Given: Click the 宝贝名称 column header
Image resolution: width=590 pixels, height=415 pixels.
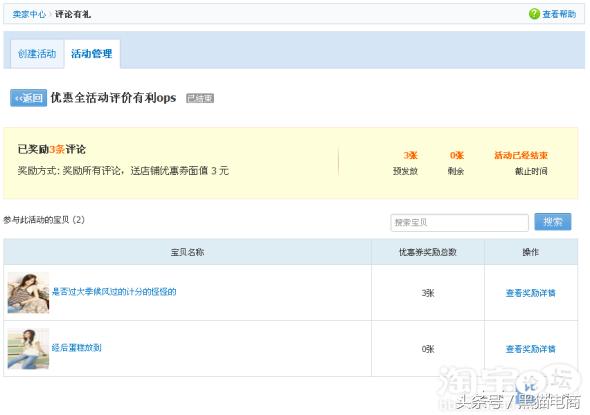Looking at the screenshot, I should (x=187, y=252).
